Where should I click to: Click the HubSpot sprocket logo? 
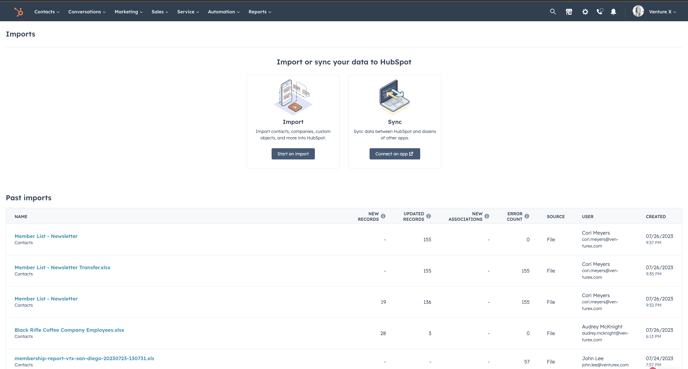(x=18, y=12)
